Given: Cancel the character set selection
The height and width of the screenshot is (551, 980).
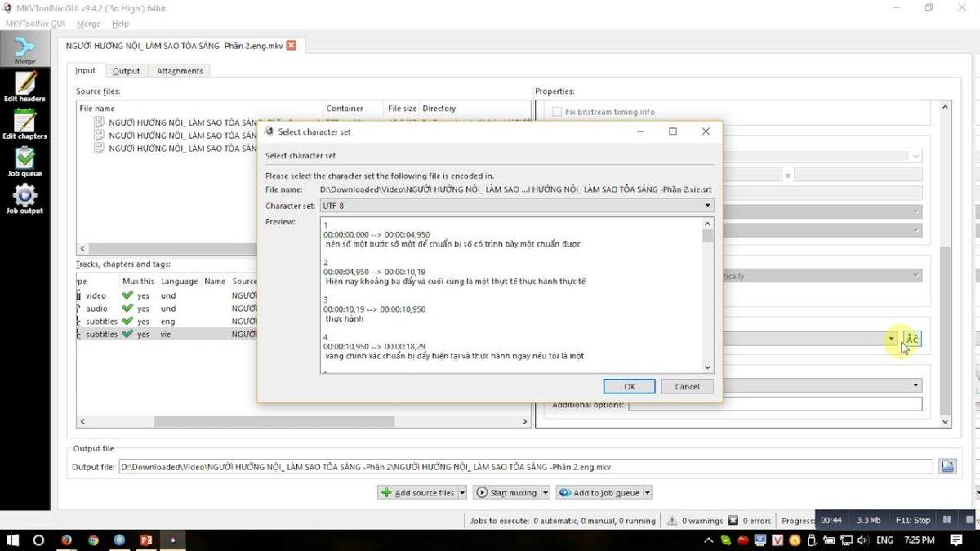Looking at the screenshot, I should [x=687, y=386].
